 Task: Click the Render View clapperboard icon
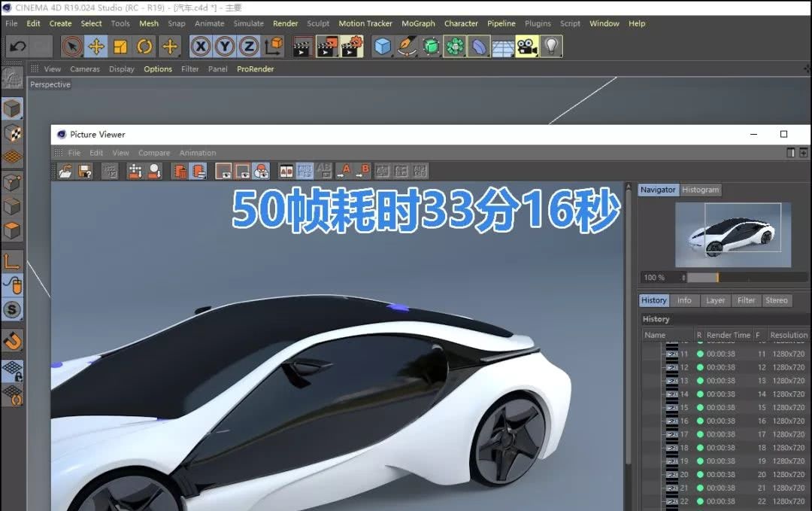pos(303,47)
